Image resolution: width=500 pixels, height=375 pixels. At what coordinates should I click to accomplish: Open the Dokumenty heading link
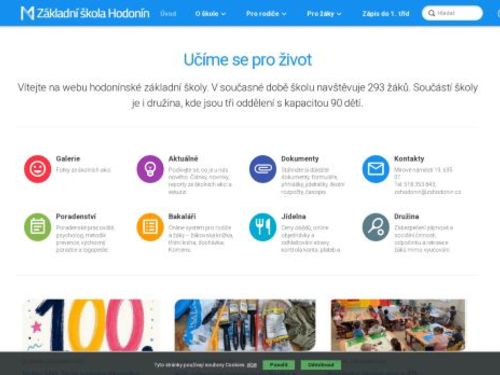tap(300, 159)
